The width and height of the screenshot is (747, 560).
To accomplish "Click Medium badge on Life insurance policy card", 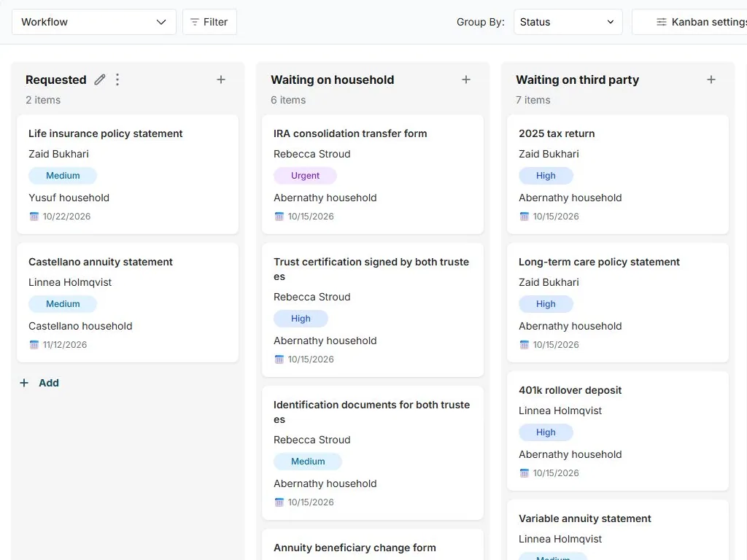I will coord(63,176).
